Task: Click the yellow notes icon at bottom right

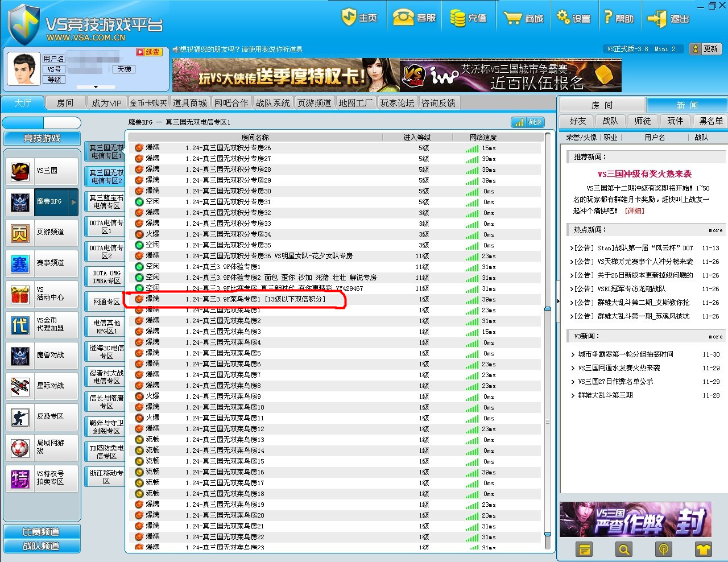Action: pyautogui.click(x=584, y=549)
